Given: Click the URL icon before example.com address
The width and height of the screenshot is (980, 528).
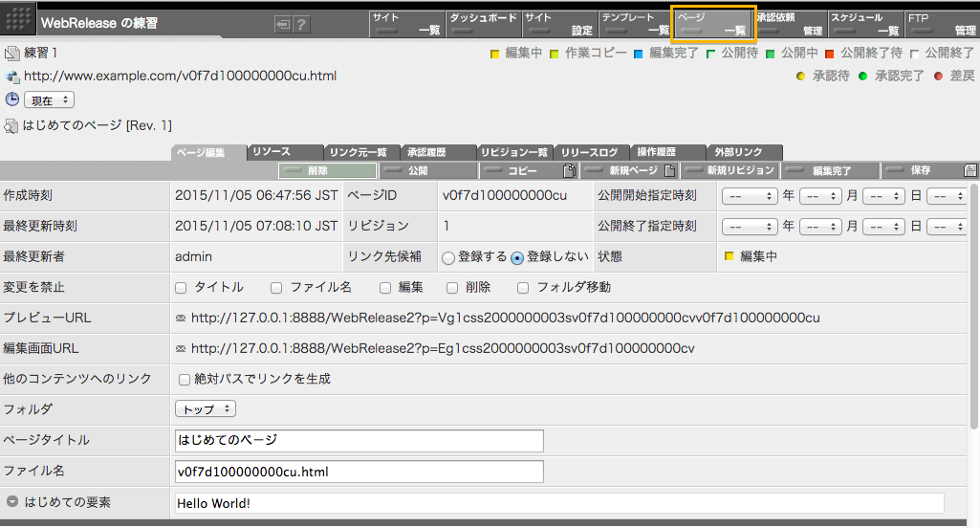Looking at the screenshot, I should coord(11,77).
